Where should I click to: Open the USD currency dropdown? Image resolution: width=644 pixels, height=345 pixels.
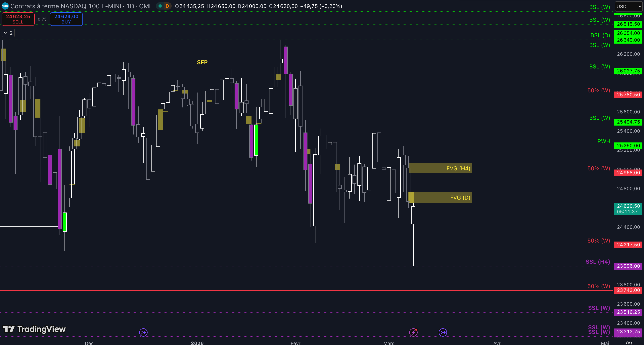(628, 7)
